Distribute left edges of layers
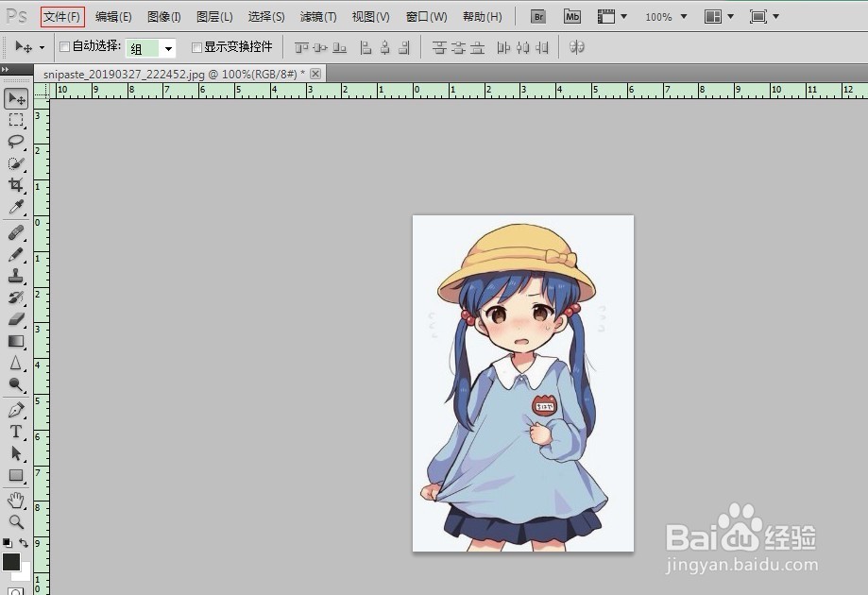868x595 pixels. pyautogui.click(x=502, y=47)
